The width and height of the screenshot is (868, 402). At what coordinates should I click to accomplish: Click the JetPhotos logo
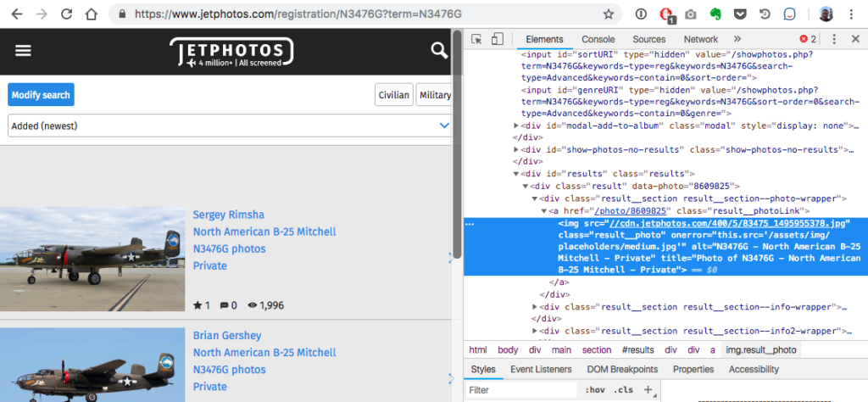[231, 53]
